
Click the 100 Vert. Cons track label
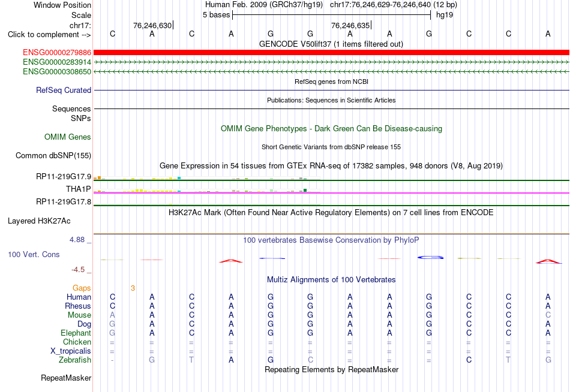coord(34,254)
